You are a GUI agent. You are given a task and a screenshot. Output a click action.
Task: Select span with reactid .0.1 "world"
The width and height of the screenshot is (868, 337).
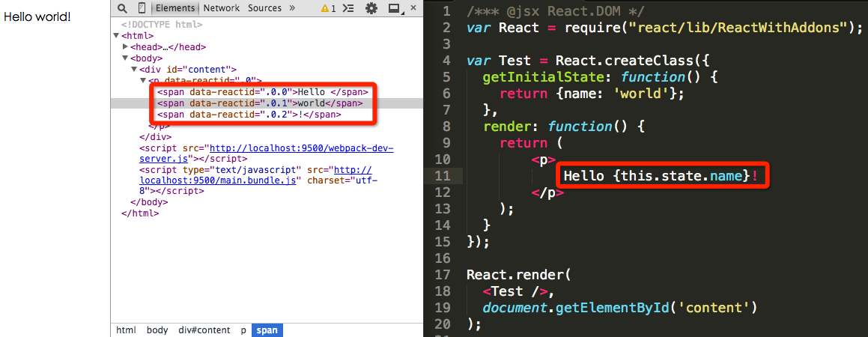(260, 103)
